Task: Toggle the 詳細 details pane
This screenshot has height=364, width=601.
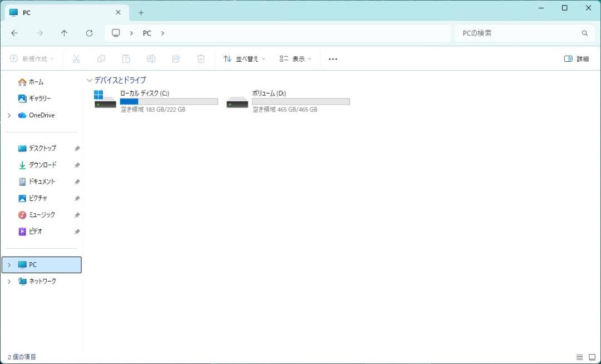Action: pyautogui.click(x=575, y=58)
